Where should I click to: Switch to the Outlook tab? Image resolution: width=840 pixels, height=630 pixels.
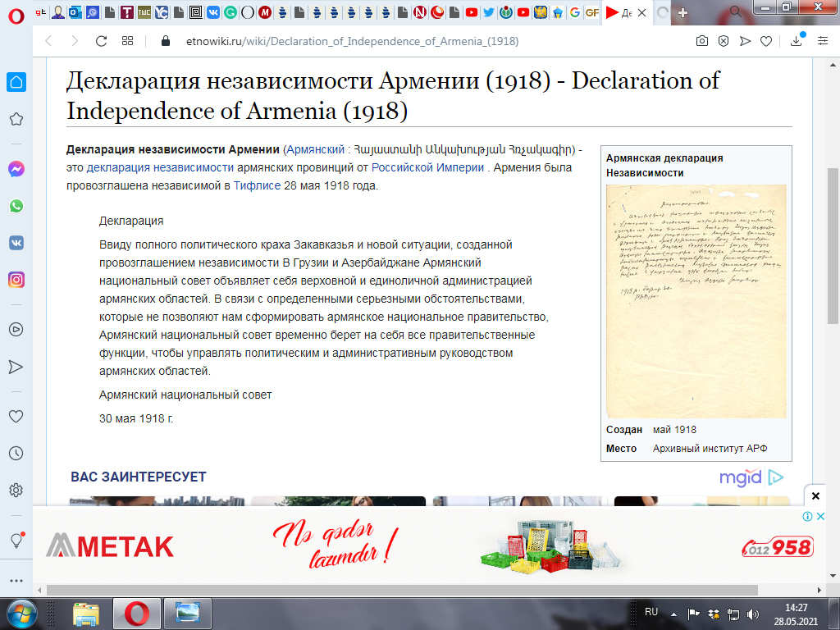tap(75, 11)
